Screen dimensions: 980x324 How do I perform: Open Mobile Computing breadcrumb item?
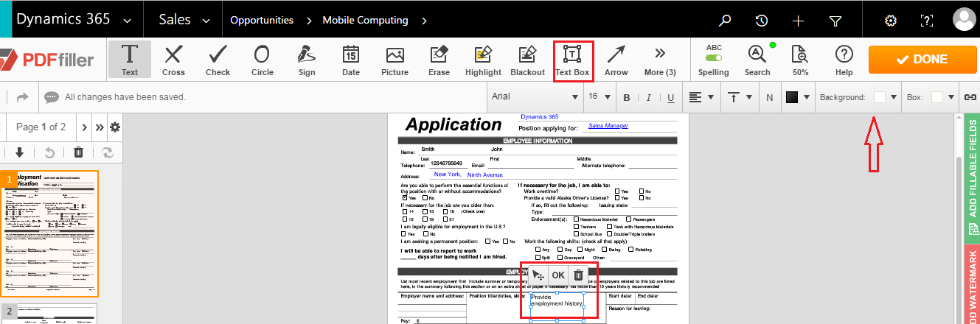365,21
